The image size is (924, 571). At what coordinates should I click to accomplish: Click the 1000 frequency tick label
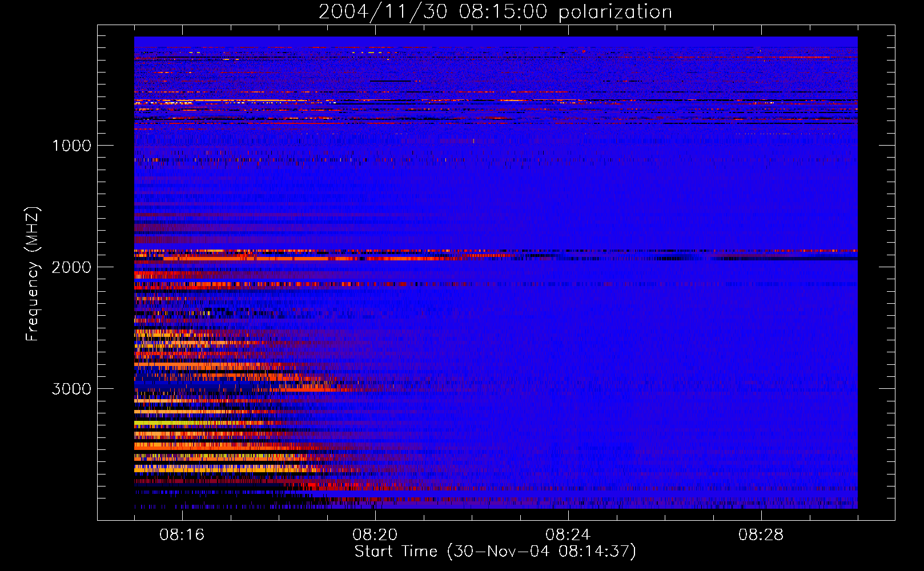pyautogui.click(x=72, y=146)
